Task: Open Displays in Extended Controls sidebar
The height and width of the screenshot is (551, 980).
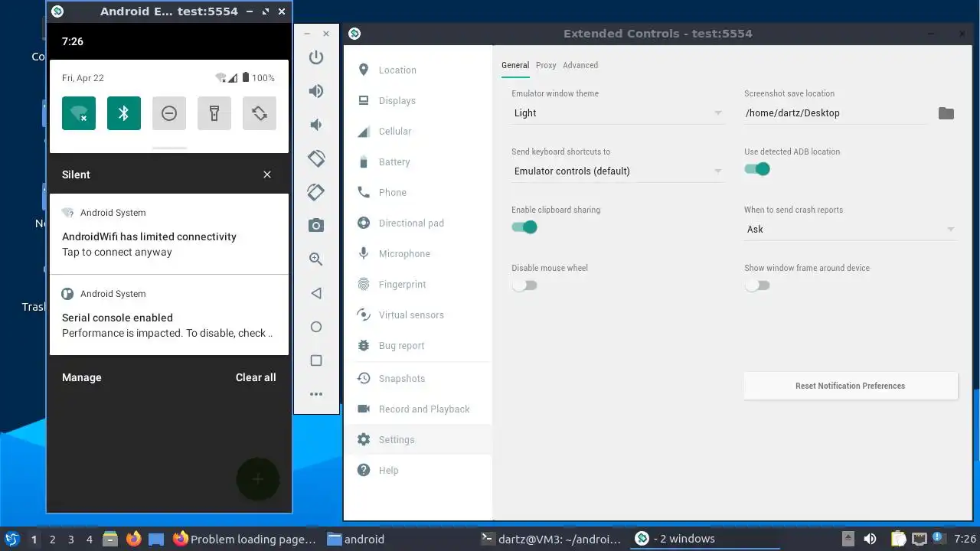Action: click(418, 101)
